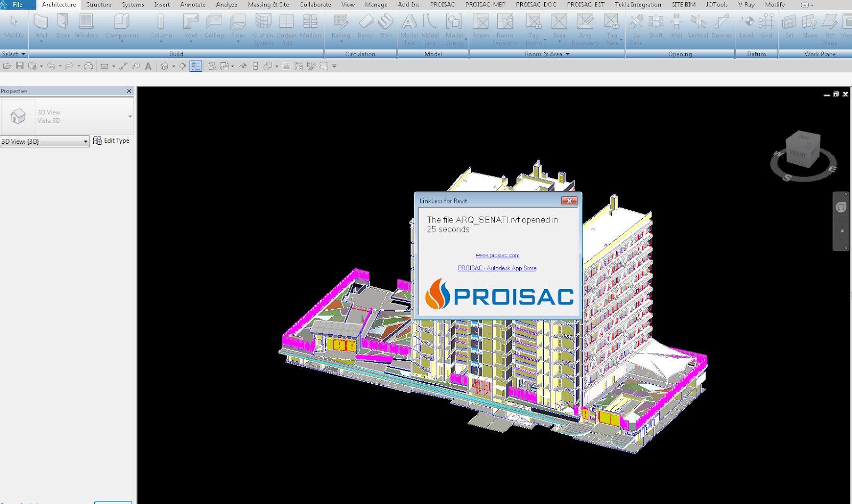Expand the Customize Quick Access Toolbar arrow

click(334, 66)
